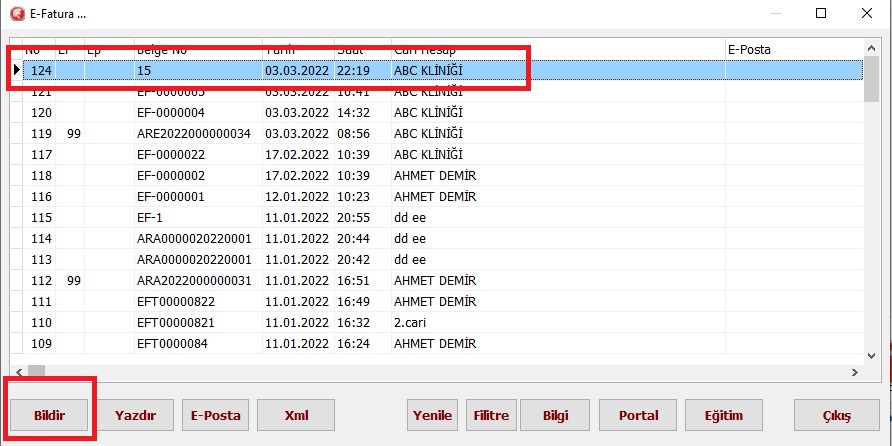
Task: Click horizontal scrollbar right arrow
Action: [x=855, y=372]
